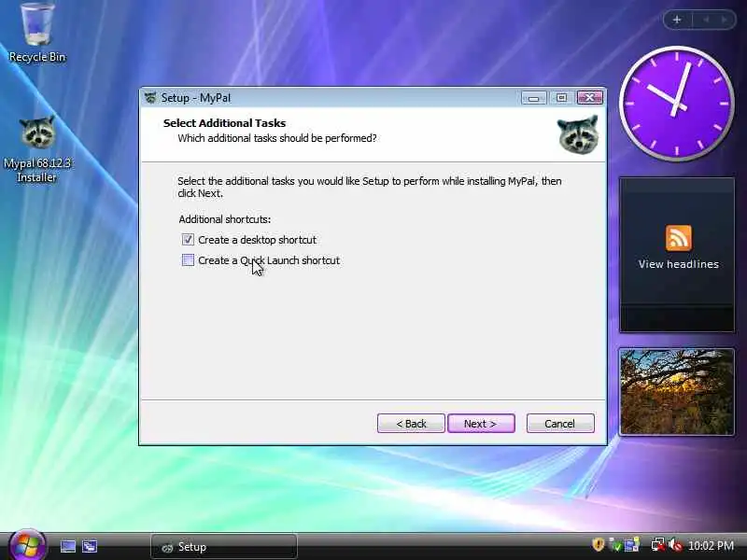Click Switch between windows in Quick Launch
Image resolution: width=747 pixels, height=560 pixels.
tap(90, 546)
